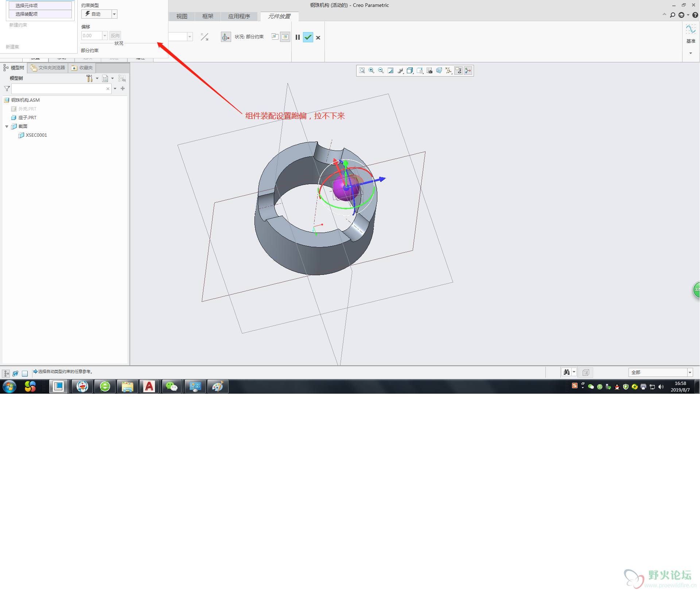Toggle the navigator panel display icon
The image size is (700, 592).
[6, 373]
